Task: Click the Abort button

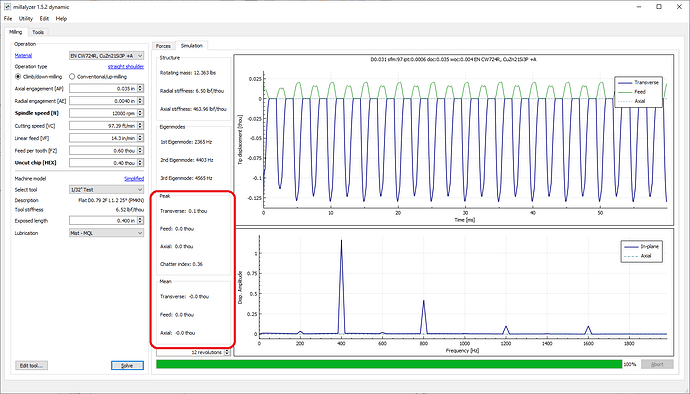Action: (x=657, y=365)
